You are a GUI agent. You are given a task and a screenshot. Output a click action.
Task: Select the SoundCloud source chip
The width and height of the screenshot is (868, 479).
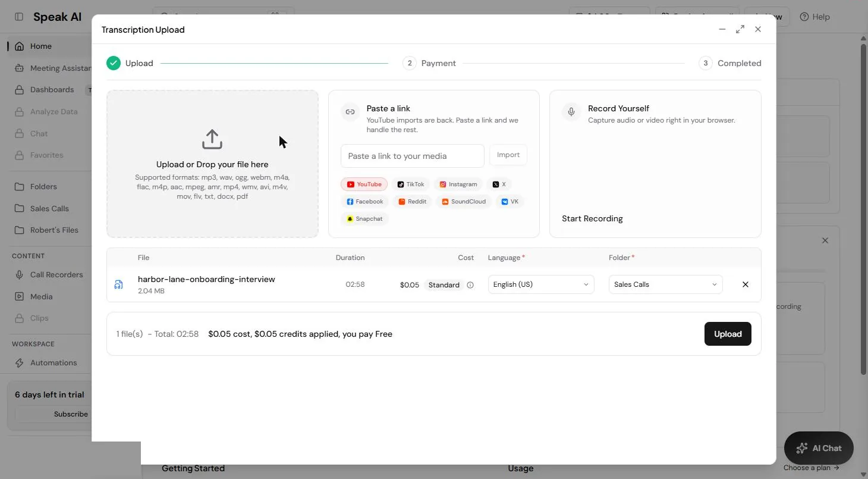464,202
